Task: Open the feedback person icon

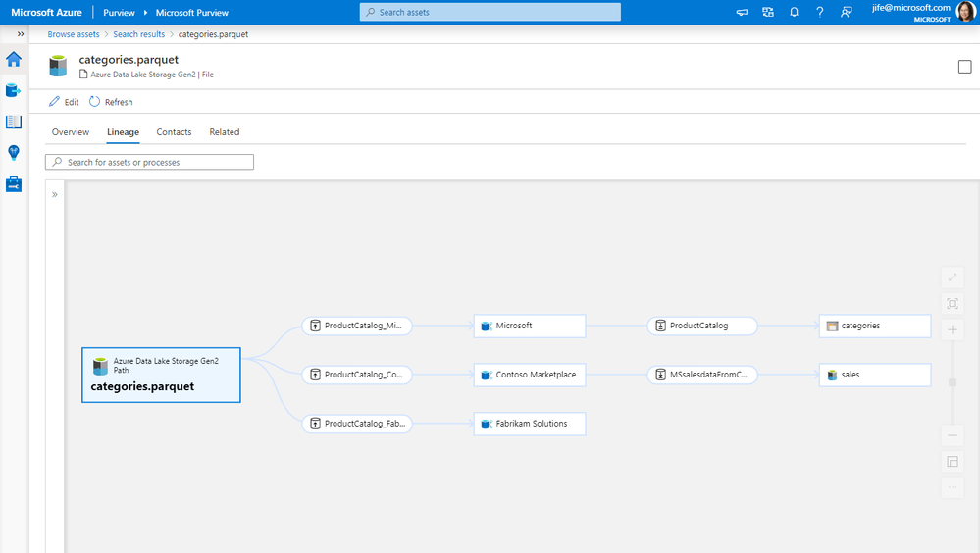Action: coord(847,12)
